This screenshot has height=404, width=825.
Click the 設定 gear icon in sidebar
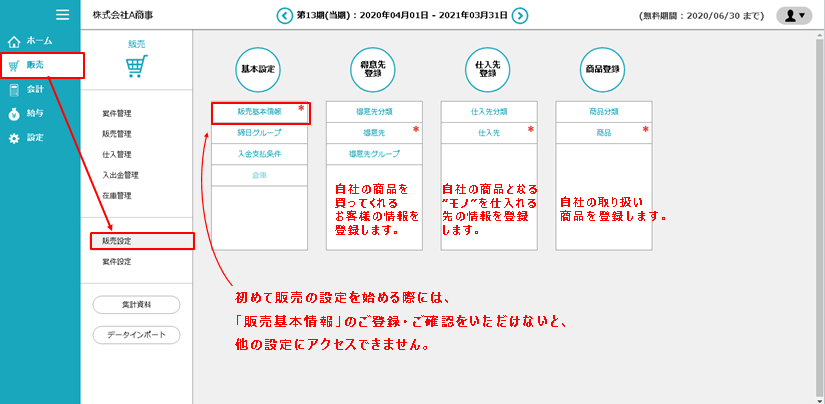click(14, 138)
